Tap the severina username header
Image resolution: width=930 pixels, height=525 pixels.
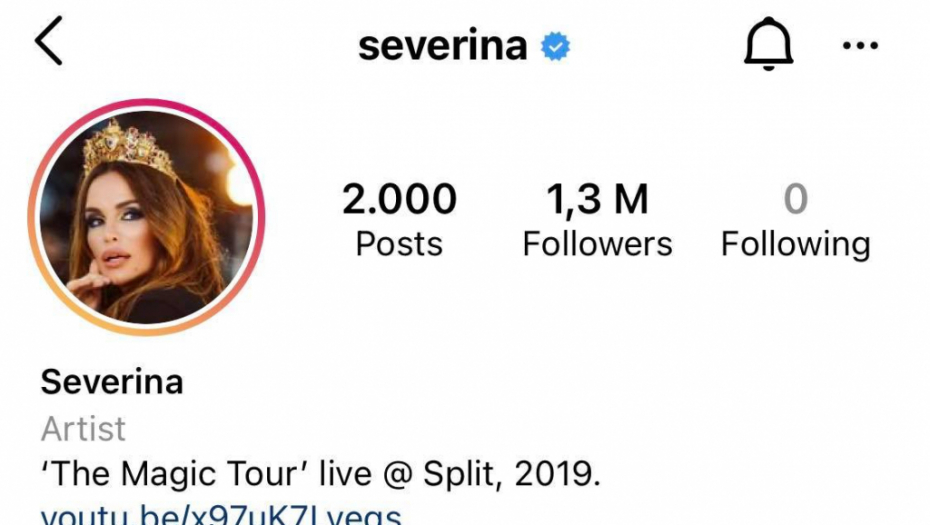pyautogui.click(x=442, y=46)
